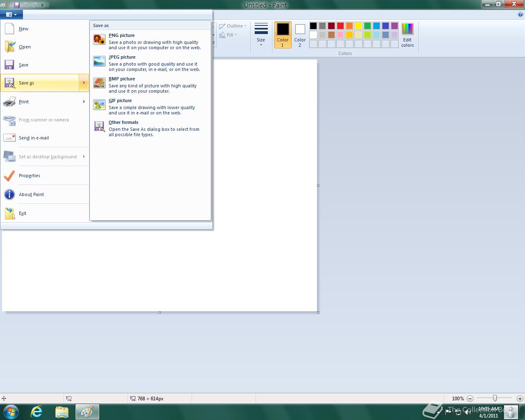Click the selection size icon in status bar

tap(69, 398)
